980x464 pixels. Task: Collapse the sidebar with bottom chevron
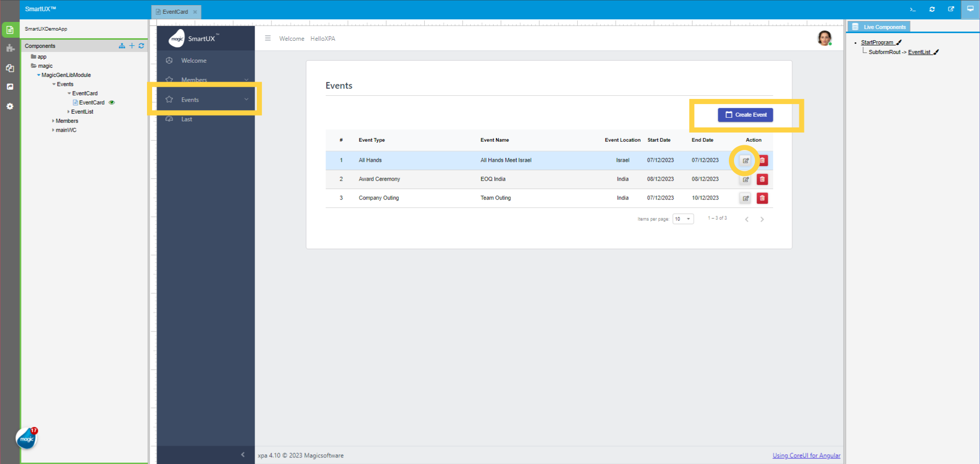[242, 454]
